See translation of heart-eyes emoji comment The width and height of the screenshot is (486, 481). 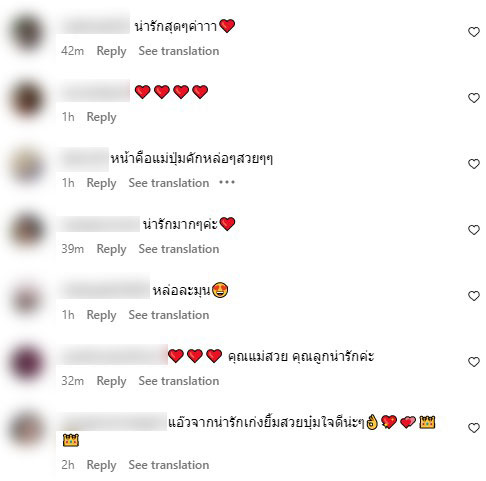pos(169,315)
